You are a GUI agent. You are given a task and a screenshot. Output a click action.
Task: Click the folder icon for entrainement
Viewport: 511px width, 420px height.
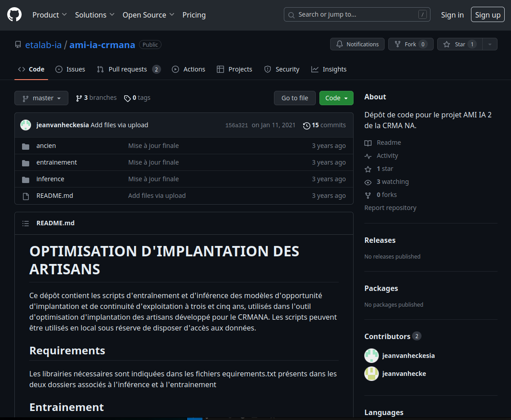coord(26,163)
